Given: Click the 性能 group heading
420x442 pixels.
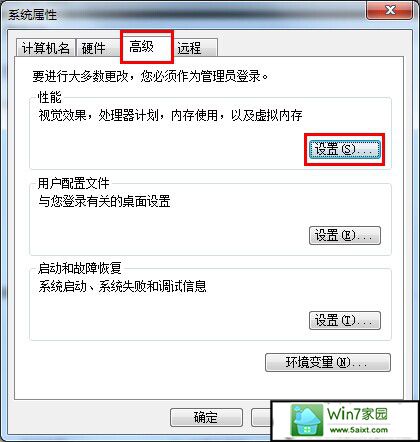Looking at the screenshot, I should tap(50, 97).
